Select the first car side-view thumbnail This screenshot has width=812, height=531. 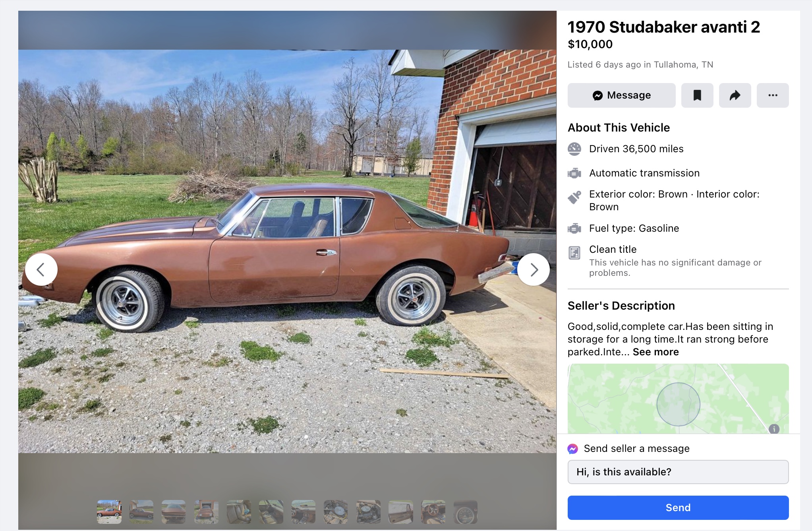tap(109, 512)
